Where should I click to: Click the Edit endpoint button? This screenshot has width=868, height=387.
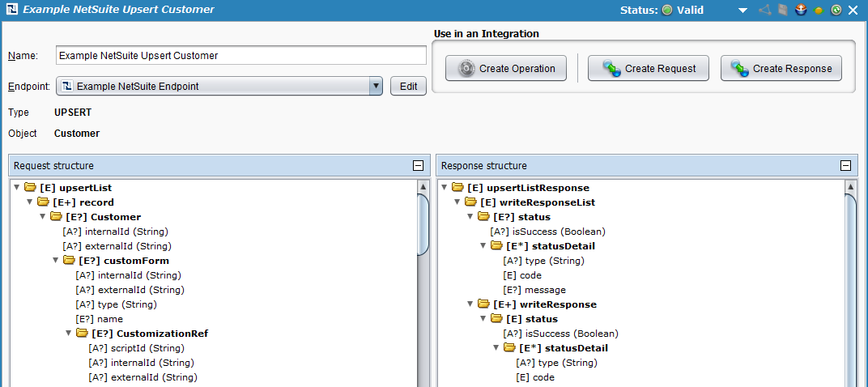coord(408,86)
